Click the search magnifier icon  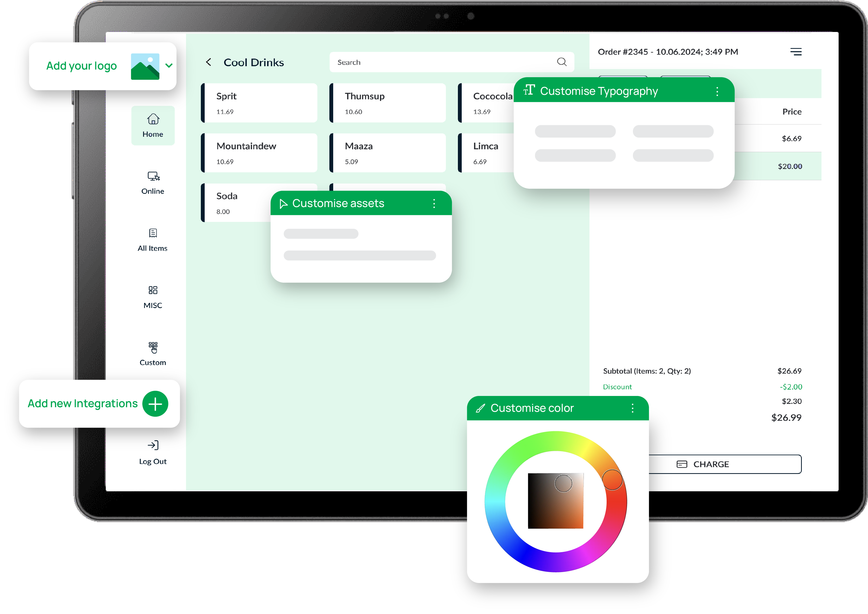point(562,62)
